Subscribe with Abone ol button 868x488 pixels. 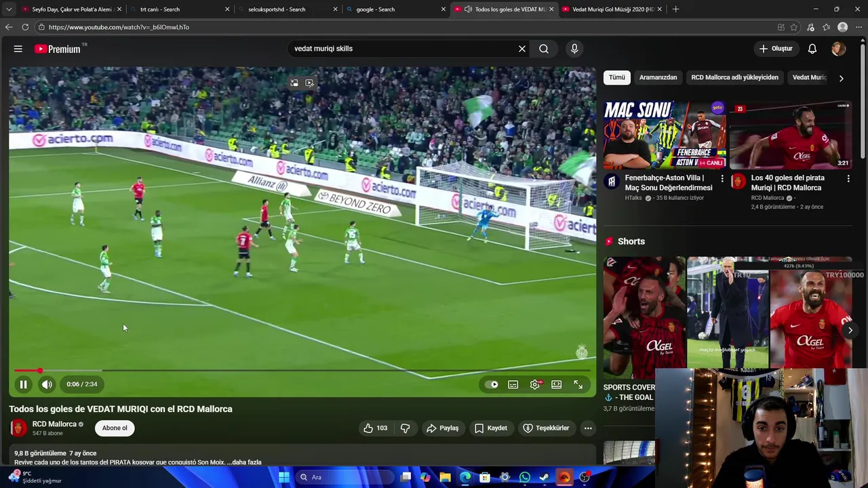[115, 428]
